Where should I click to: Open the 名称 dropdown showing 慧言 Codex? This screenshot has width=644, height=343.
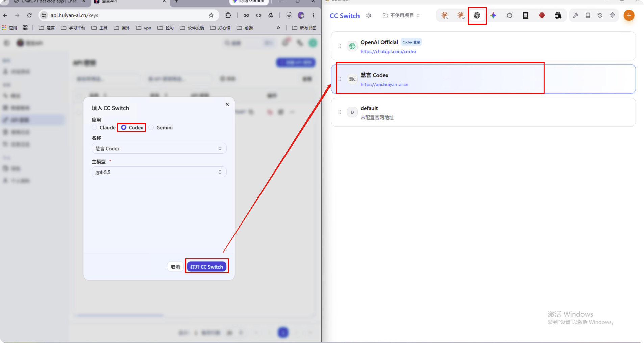point(159,149)
